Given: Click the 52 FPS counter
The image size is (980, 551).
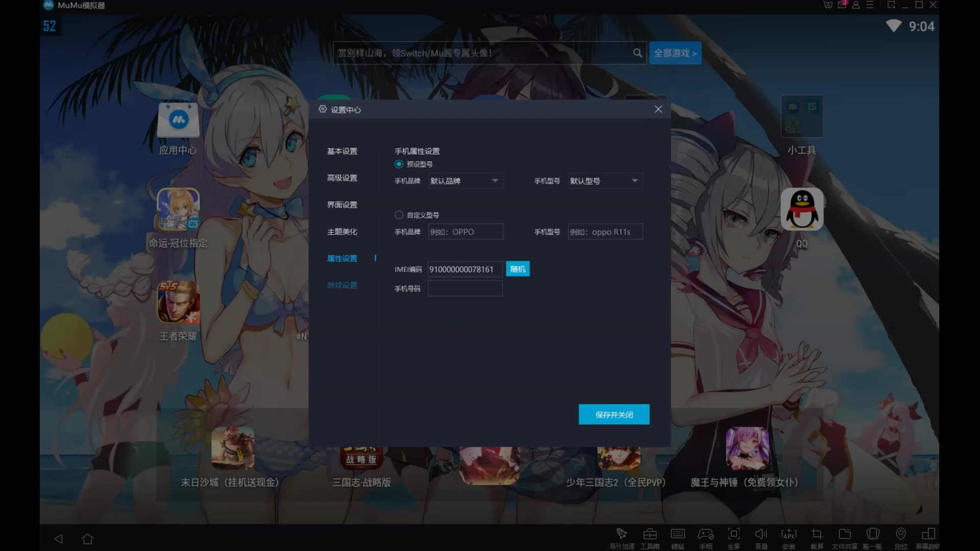Looking at the screenshot, I should [49, 26].
